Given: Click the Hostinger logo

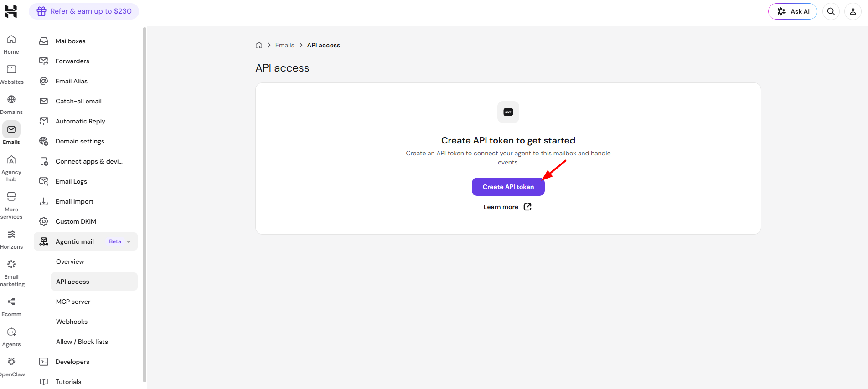Looking at the screenshot, I should pos(11,11).
